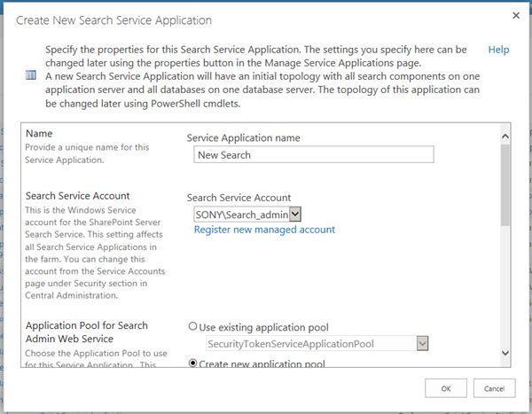532x414 pixels.
Task: Click the Service Application name label
Action: coord(243,138)
